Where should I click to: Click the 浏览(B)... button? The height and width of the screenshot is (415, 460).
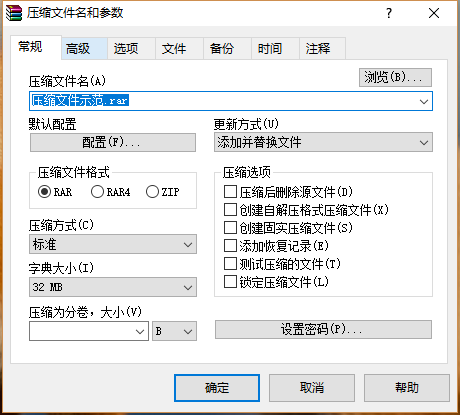point(395,78)
